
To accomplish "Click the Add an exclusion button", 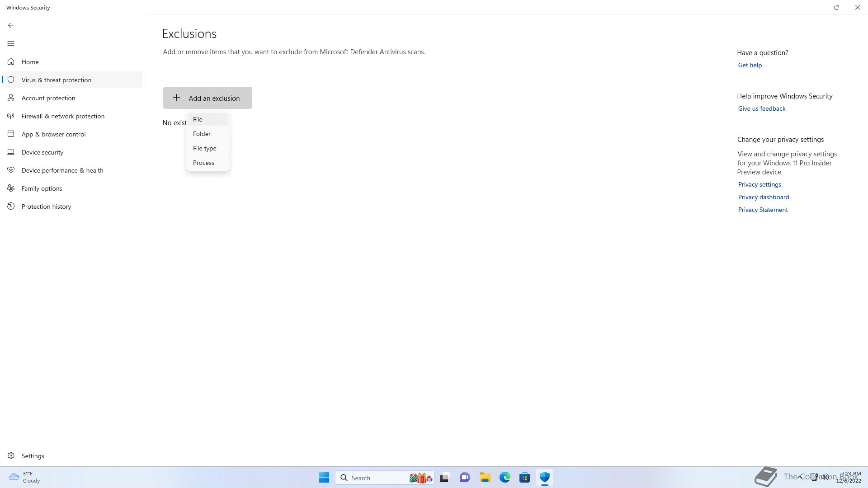I will [x=208, y=98].
